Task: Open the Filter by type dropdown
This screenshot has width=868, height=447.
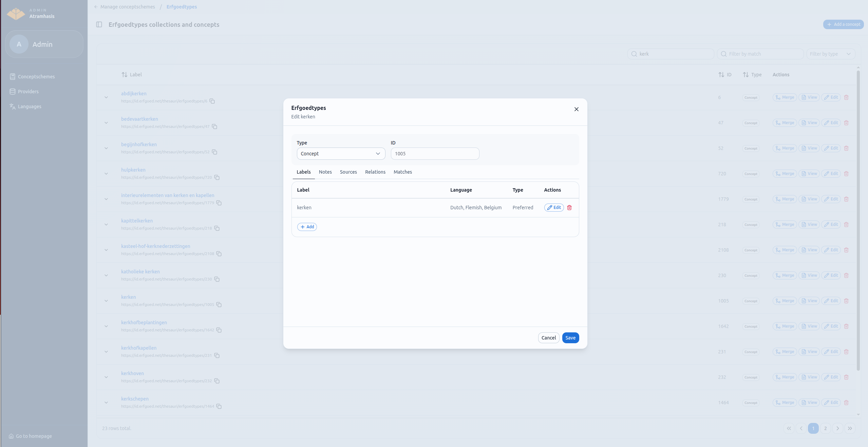Action: [830, 54]
